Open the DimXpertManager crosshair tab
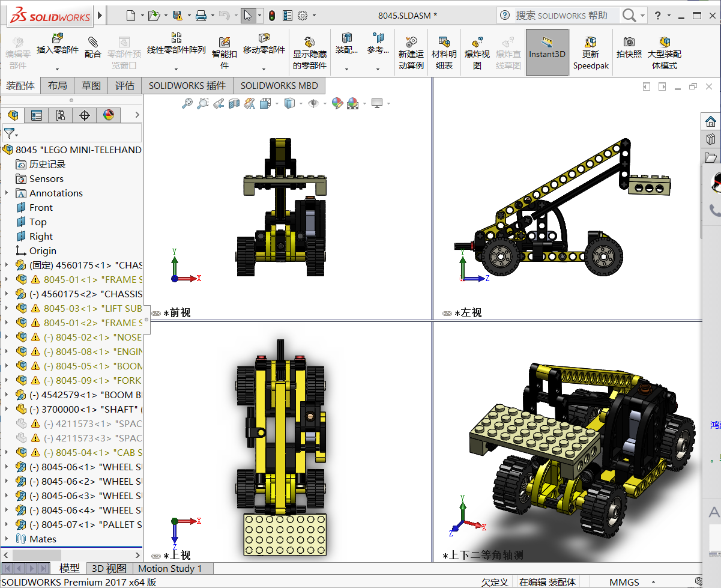Viewport: 721px width, 588px height. point(85,115)
